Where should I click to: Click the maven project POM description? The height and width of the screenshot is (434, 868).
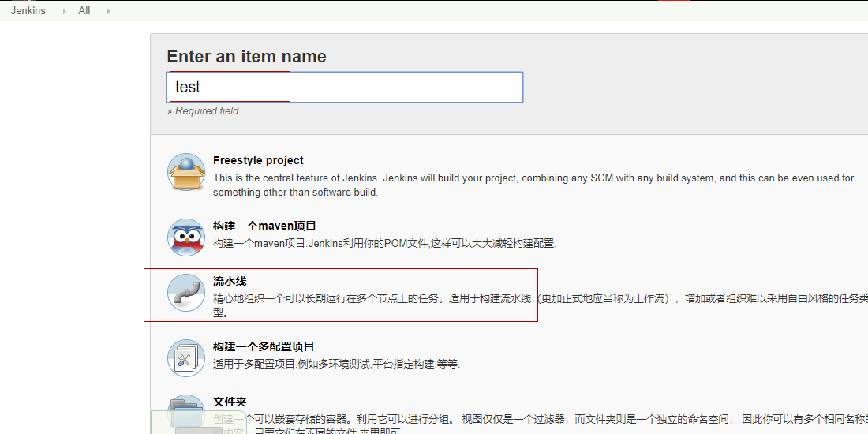point(384,244)
